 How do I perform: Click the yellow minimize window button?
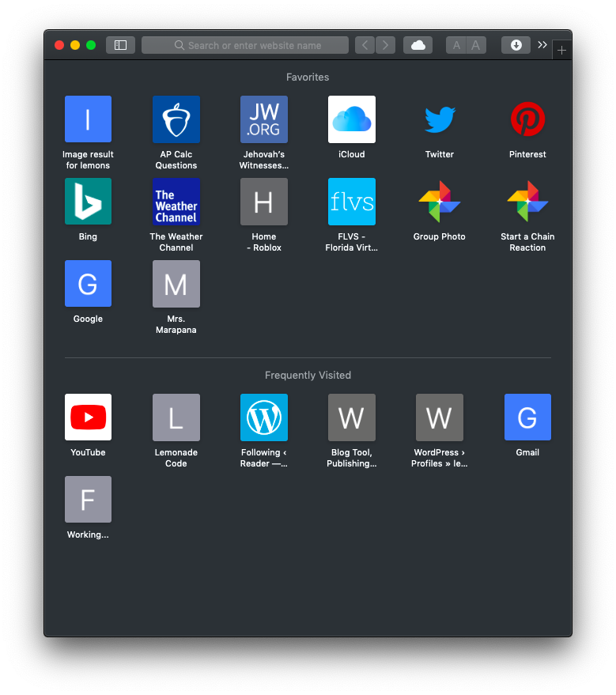(75, 45)
